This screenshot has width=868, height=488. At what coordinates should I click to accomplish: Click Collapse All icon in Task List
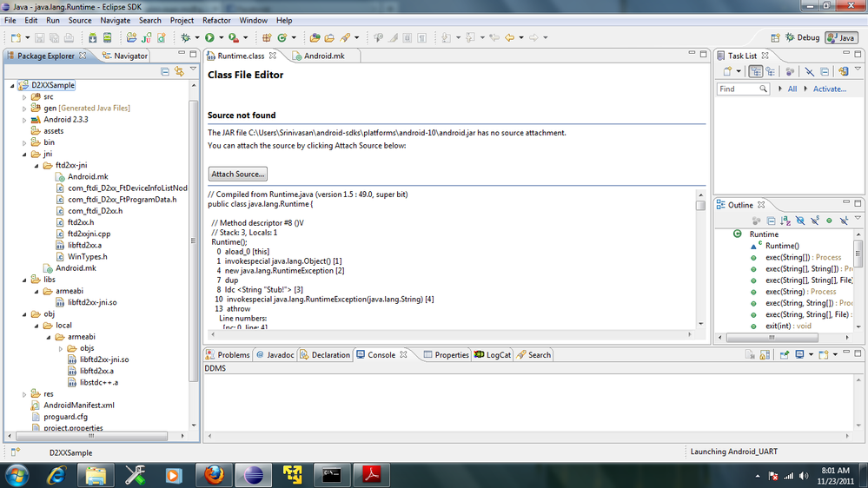pyautogui.click(x=825, y=71)
